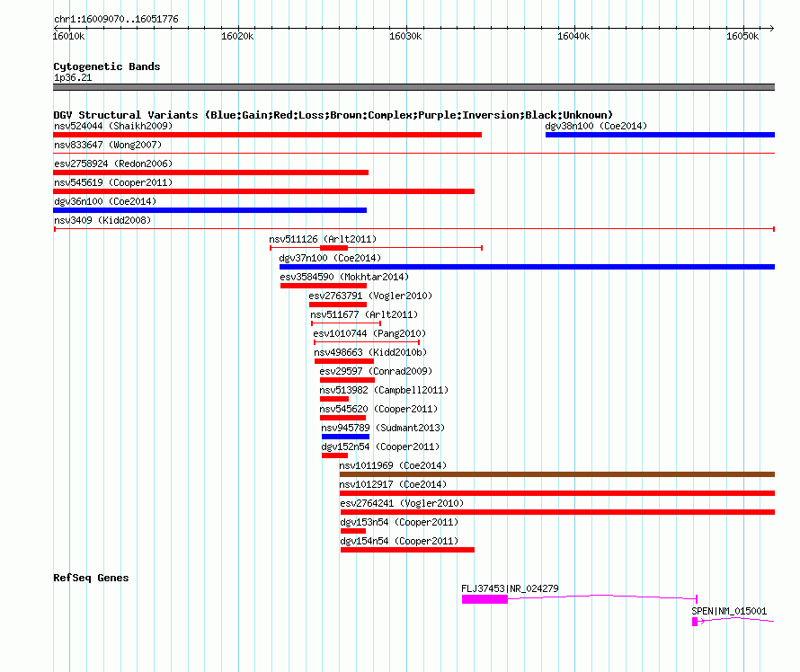Click the DGV Structural Variants track title
The width and height of the screenshot is (800, 672).
click(x=333, y=115)
